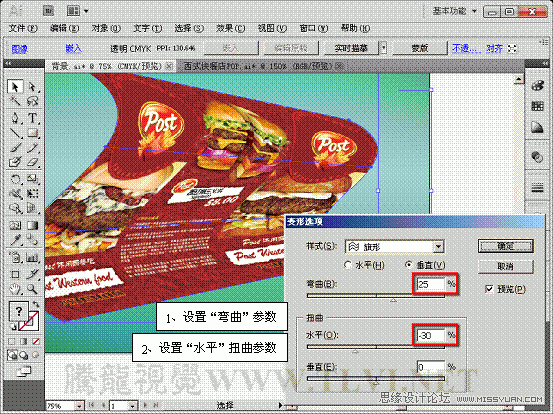Open the 窗口(W) menu
This screenshot has height=414, width=553.
click(314, 28)
